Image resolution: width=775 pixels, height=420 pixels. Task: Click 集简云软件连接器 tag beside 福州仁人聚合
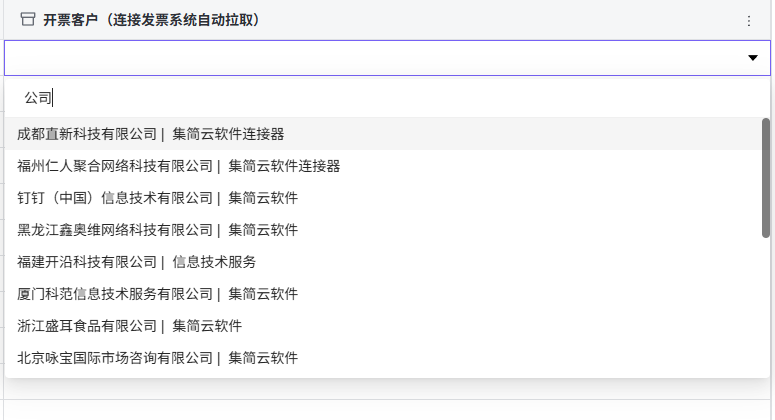click(284, 166)
